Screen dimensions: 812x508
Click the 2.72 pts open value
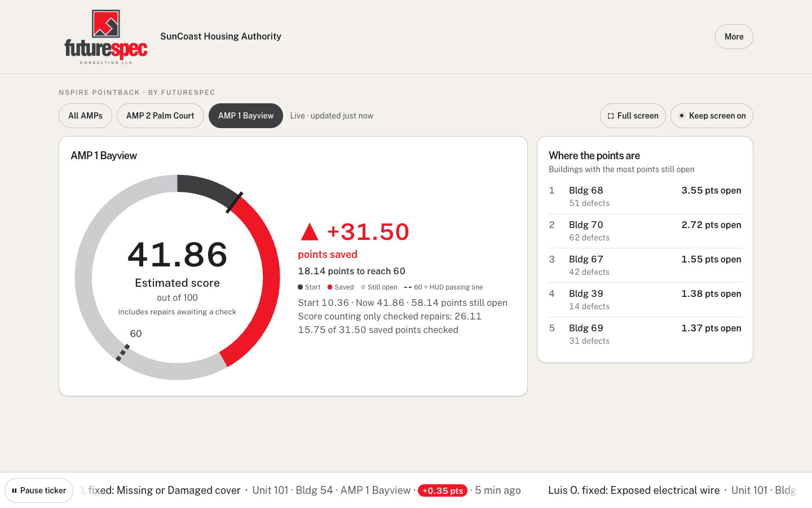(711, 225)
